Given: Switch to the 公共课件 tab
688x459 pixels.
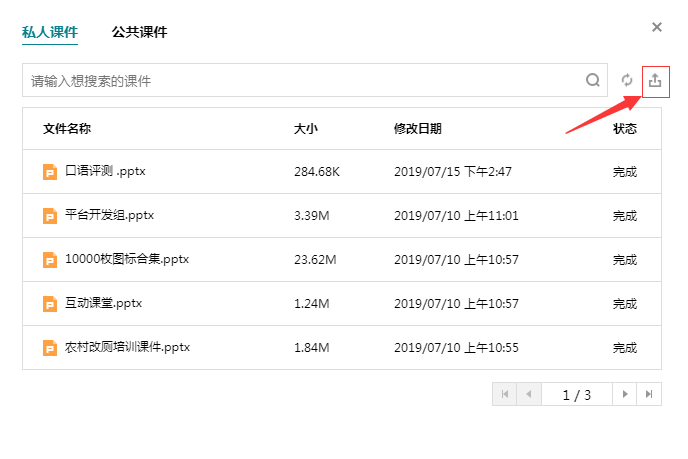Looking at the screenshot, I should click(139, 32).
